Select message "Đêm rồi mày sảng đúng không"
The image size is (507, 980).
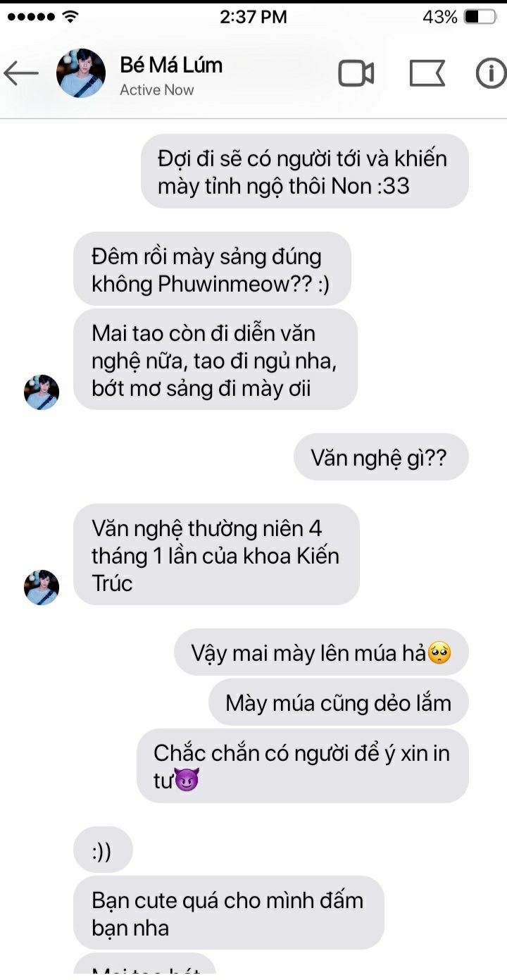pyautogui.click(x=212, y=268)
